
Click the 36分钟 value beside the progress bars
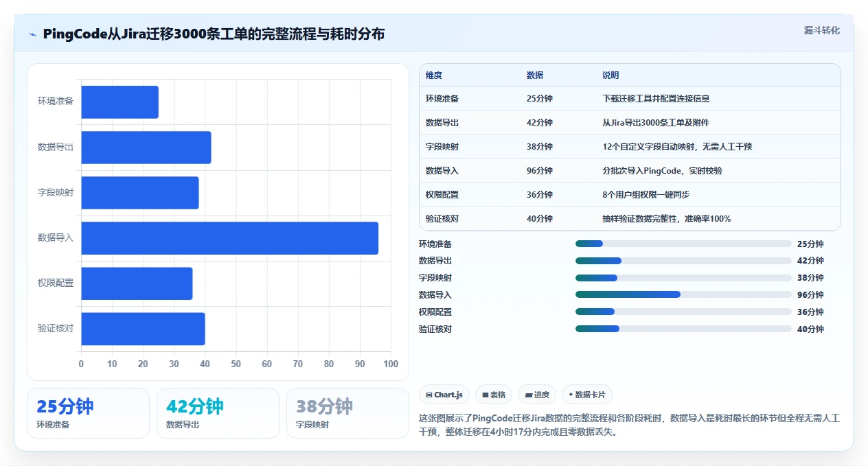click(x=810, y=312)
